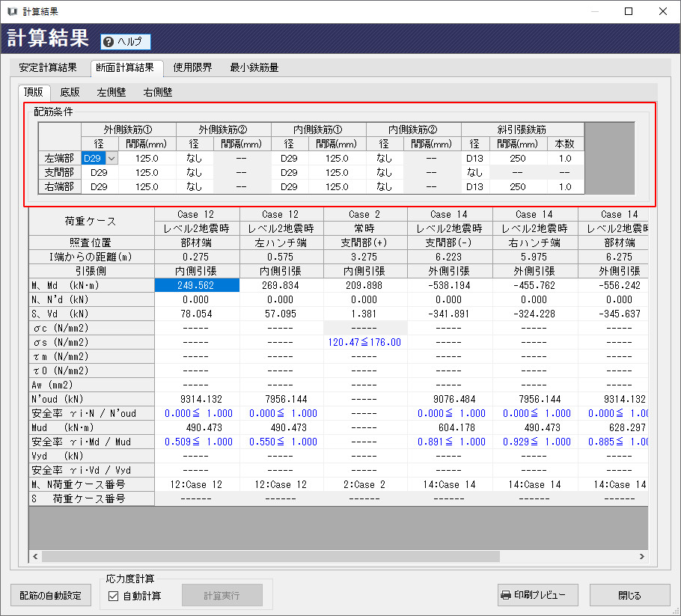
Task: Click 左端部 外側鉄筋② diameter cell なし
Action: pyautogui.click(x=195, y=159)
